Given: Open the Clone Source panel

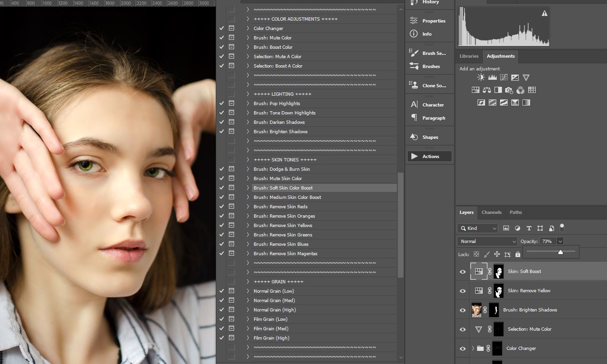Looking at the screenshot, I should click(429, 85).
